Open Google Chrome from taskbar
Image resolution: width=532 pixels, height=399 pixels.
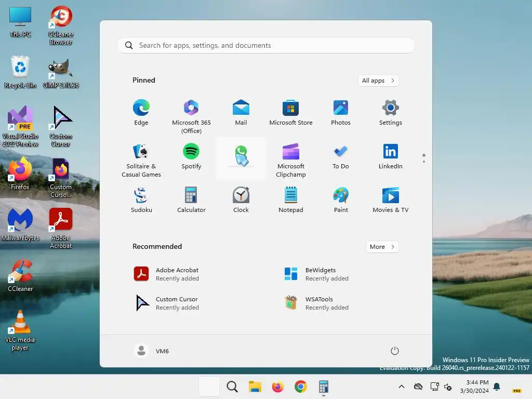pyautogui.click(x=301, y=387)
